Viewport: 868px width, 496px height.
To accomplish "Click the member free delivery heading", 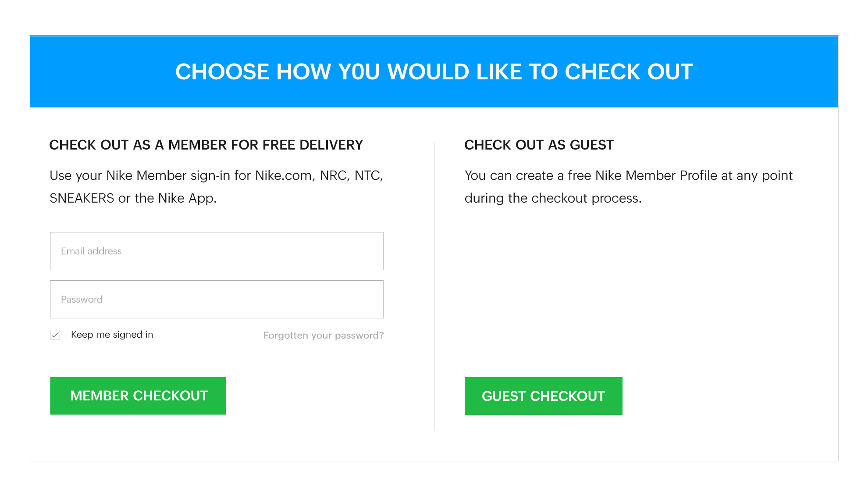I will (x=206, y=145).
